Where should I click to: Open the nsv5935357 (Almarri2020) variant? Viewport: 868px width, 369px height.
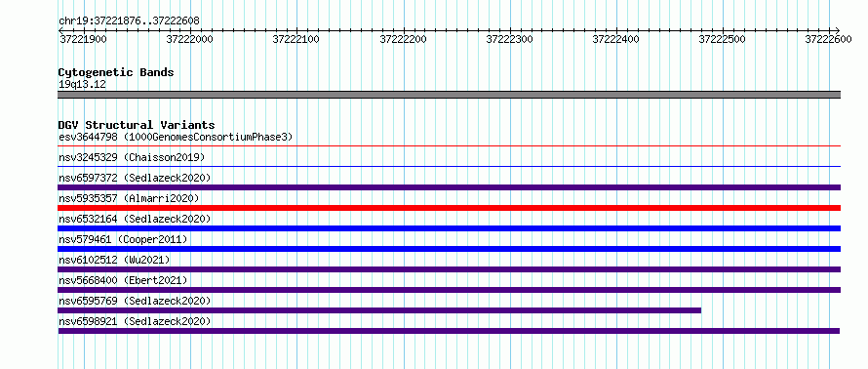129,198
